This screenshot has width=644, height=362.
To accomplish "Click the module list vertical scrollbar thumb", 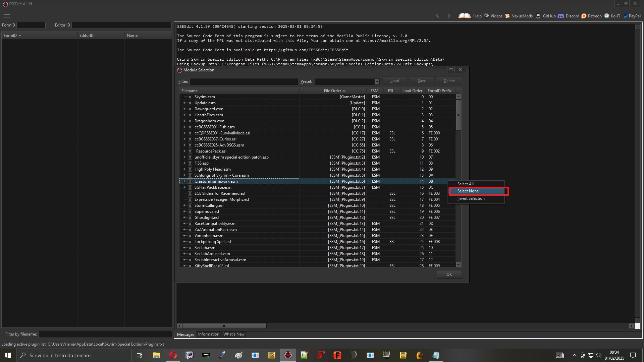I will click(458, 115).
